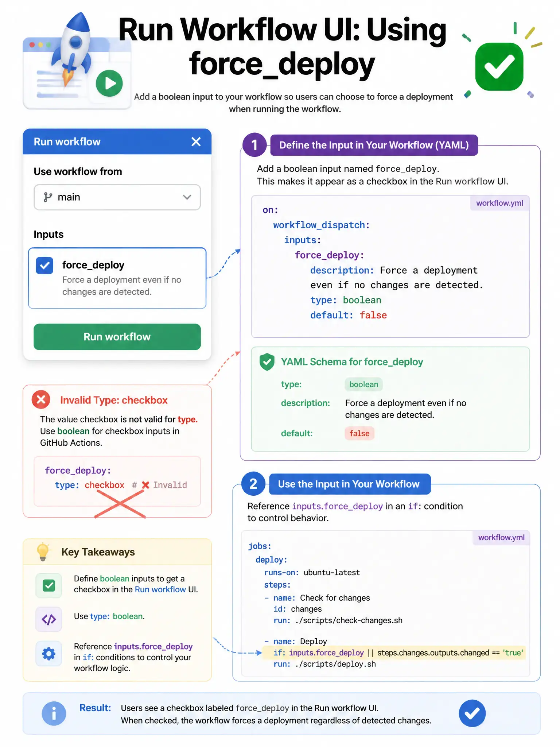Click the small red X before Invalid
The width and height of the screenshot is (560, 747).
145,485
